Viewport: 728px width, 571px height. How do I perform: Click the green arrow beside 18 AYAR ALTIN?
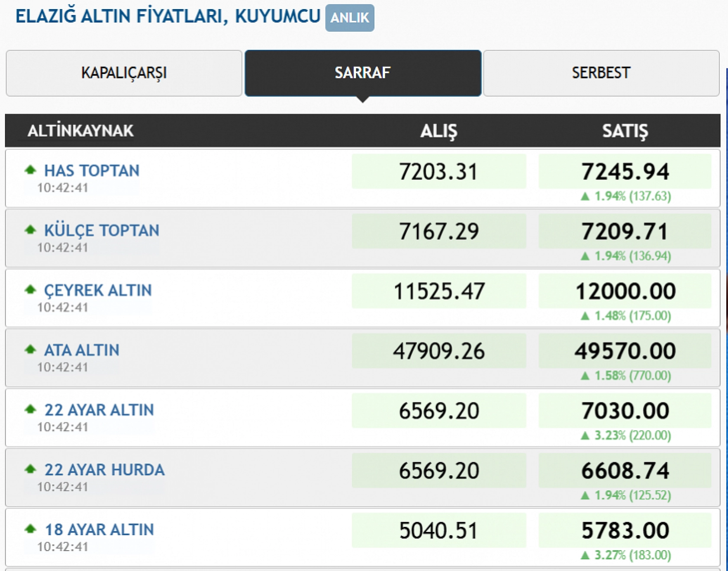point(29,529)
